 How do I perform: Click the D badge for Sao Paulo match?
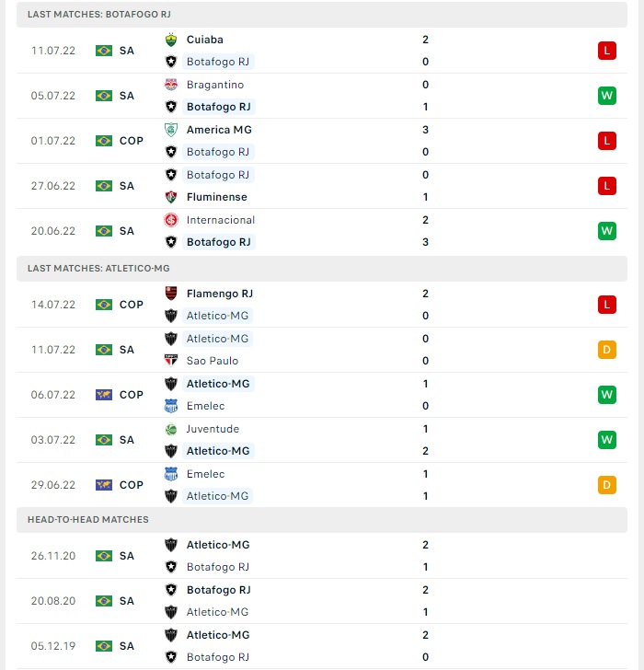tap(607, 350)
